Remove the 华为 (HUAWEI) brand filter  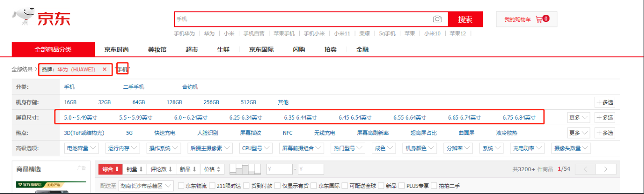pyautogui.click(x=105, y=69)
